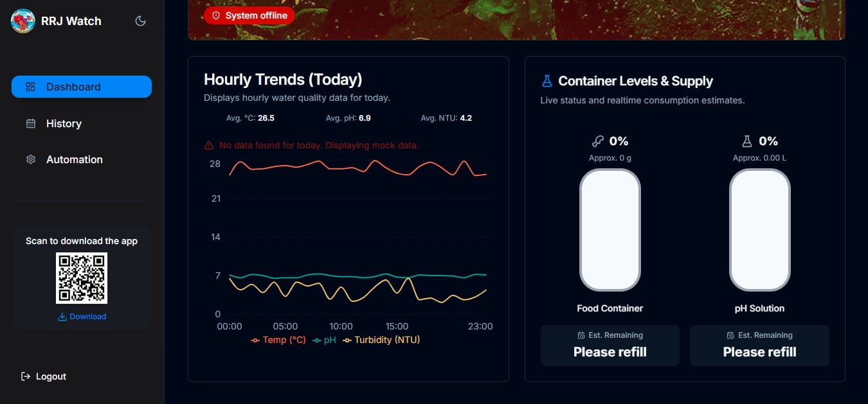
Task: Click the History calendar icon
Action: (30, 123)
